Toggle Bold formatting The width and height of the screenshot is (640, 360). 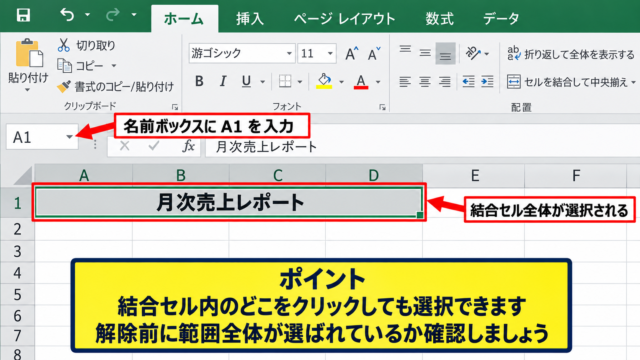(x=199, y=82)
